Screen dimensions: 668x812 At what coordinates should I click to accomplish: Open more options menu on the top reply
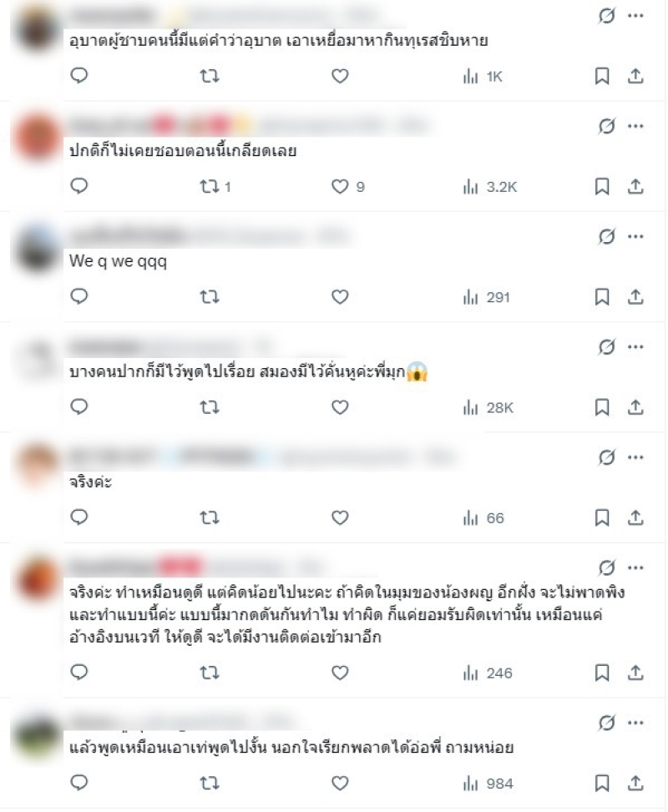[x=635, y=16]
